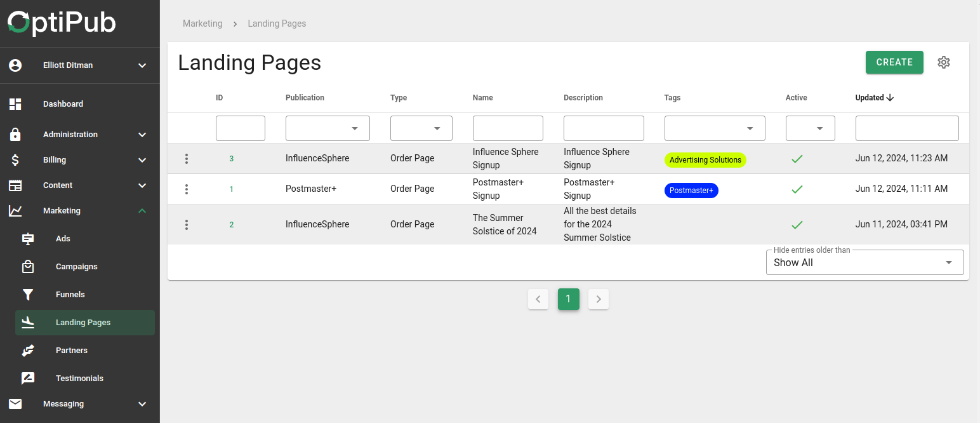980x423 pixels.
Task: Click the blue Postmaster+ tag chip
Action: point(691,191)
